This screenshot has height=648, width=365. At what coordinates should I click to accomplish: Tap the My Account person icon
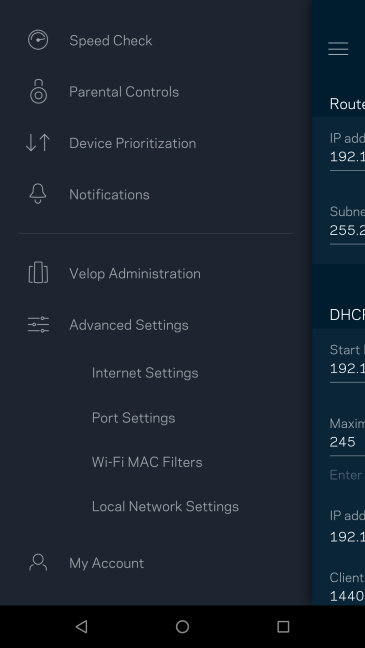pyautogui.click(x=38, y=562)
